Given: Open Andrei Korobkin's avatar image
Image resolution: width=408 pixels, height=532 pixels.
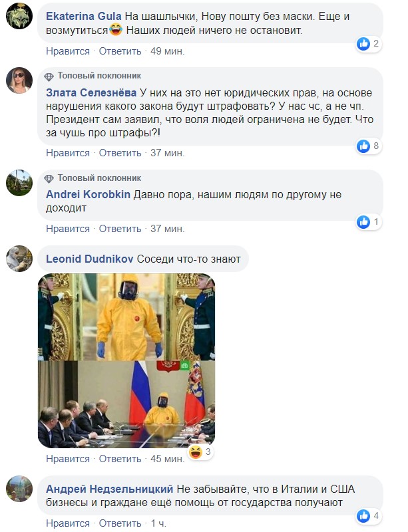Looking at the screenshot, I should [x=19, y=183].
